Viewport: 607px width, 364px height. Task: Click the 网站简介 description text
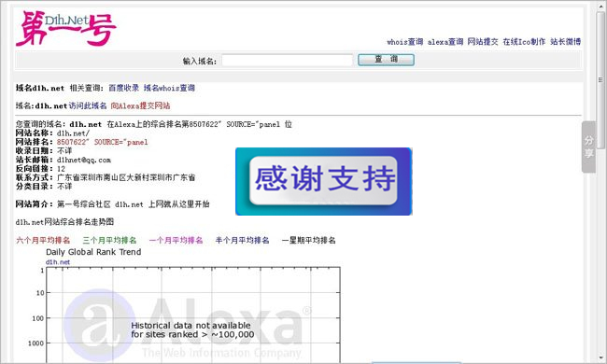[x=134, y=204]
